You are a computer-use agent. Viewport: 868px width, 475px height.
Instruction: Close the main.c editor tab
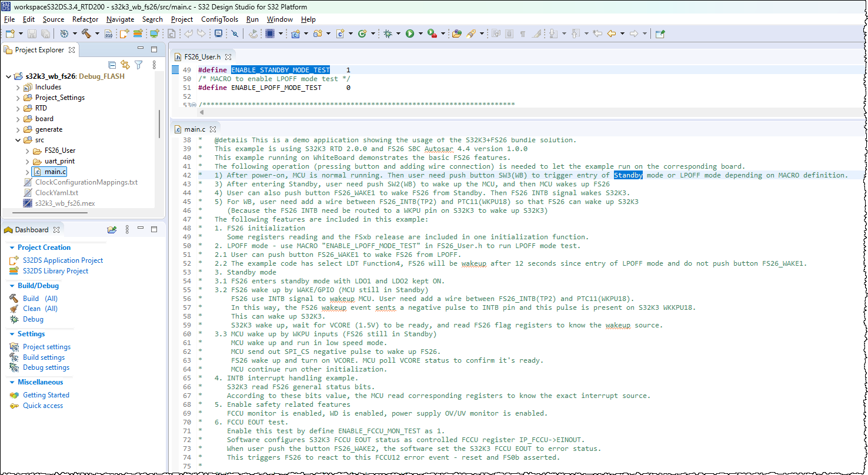click(x=213, y=129)
